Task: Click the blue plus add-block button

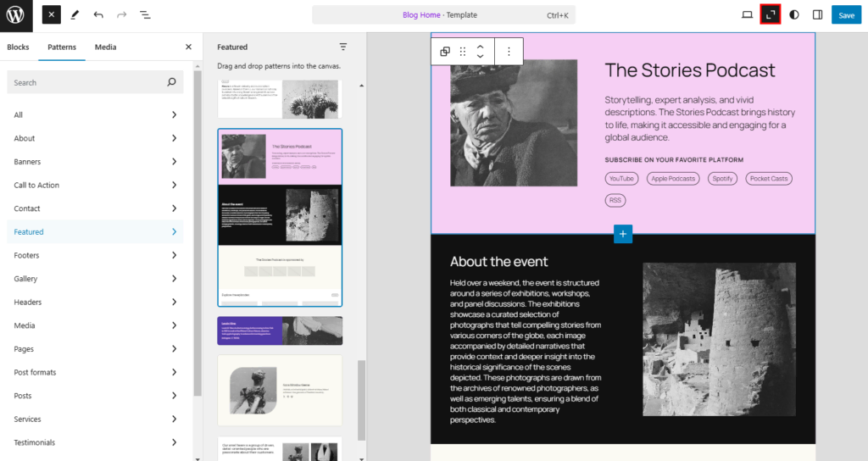Action: tap(623, 234)
